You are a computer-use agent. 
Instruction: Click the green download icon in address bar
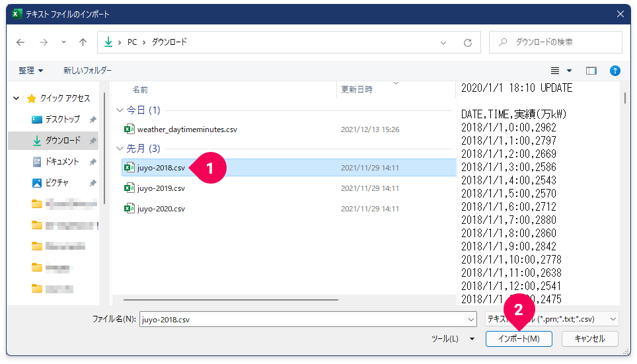pos(108,42)
